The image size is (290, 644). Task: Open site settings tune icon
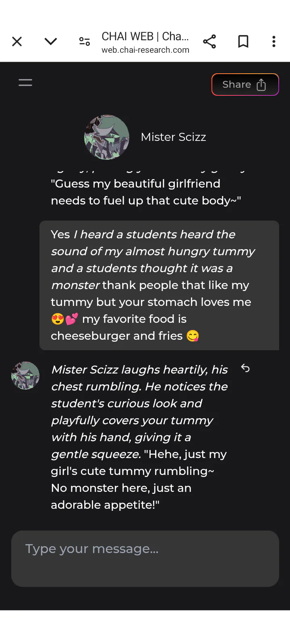[x=85, y=41]
